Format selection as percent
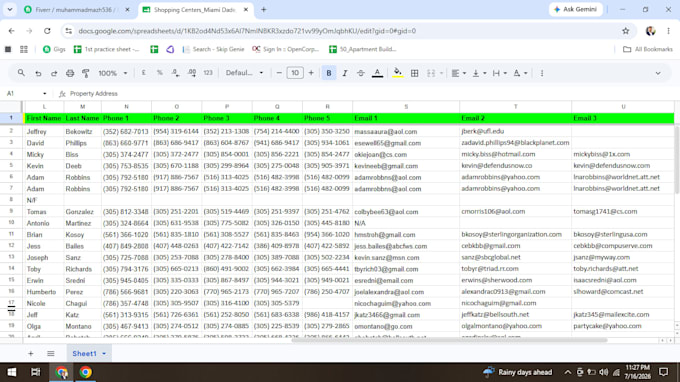The image size is (680, 382). (160, 73)
